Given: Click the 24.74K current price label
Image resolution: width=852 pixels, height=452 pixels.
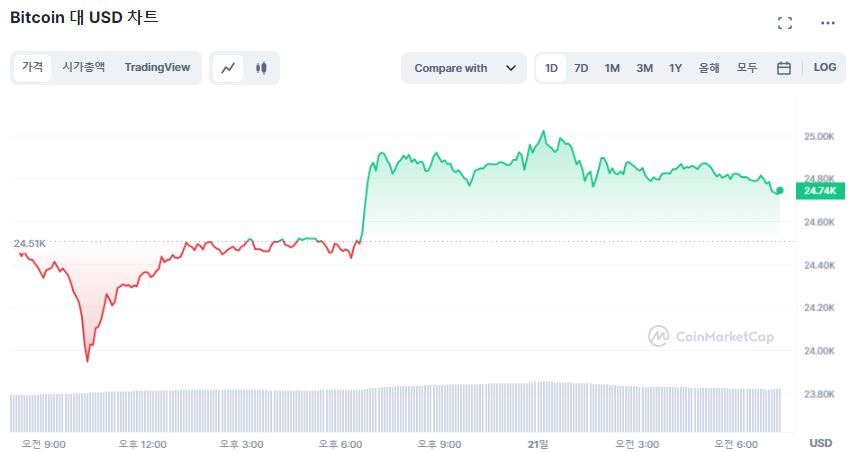Looking at the screenshot, I should point(818,190).
